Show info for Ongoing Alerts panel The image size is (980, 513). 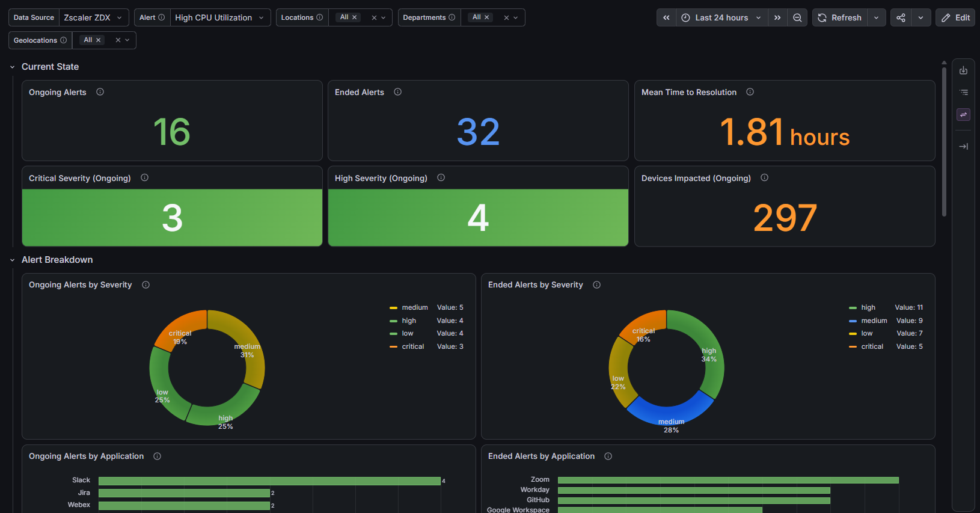(x=100, y=92)
